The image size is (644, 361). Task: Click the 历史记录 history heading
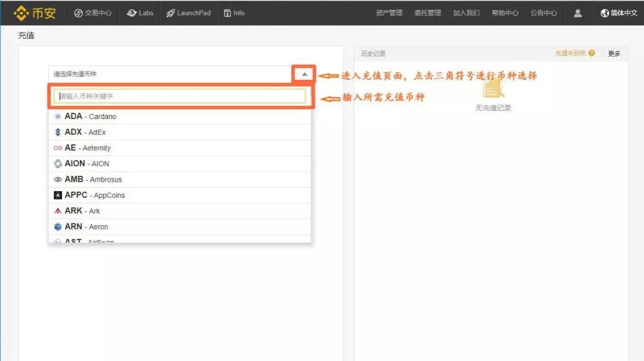click(373, 54)
